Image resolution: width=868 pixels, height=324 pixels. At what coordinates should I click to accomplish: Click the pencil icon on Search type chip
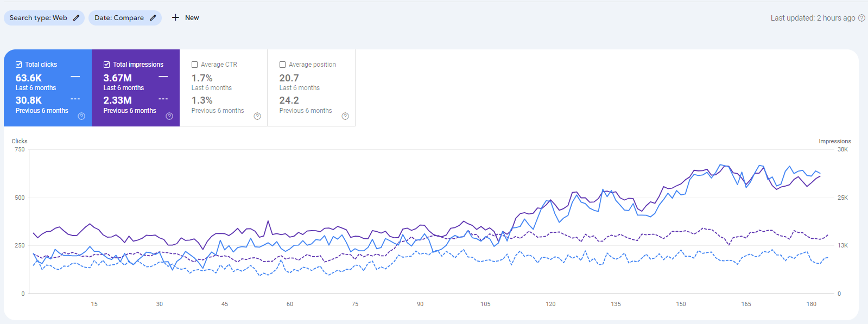(x=77, y=18)
